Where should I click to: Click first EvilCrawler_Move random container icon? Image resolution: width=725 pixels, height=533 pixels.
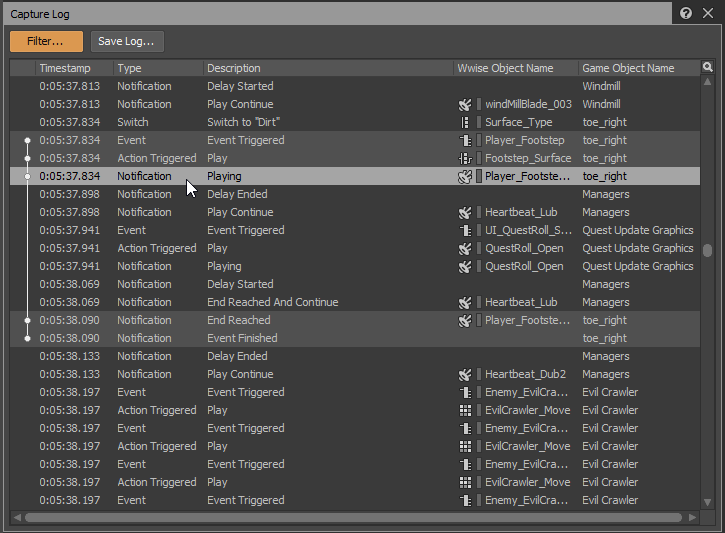click(x=464, y=410)
